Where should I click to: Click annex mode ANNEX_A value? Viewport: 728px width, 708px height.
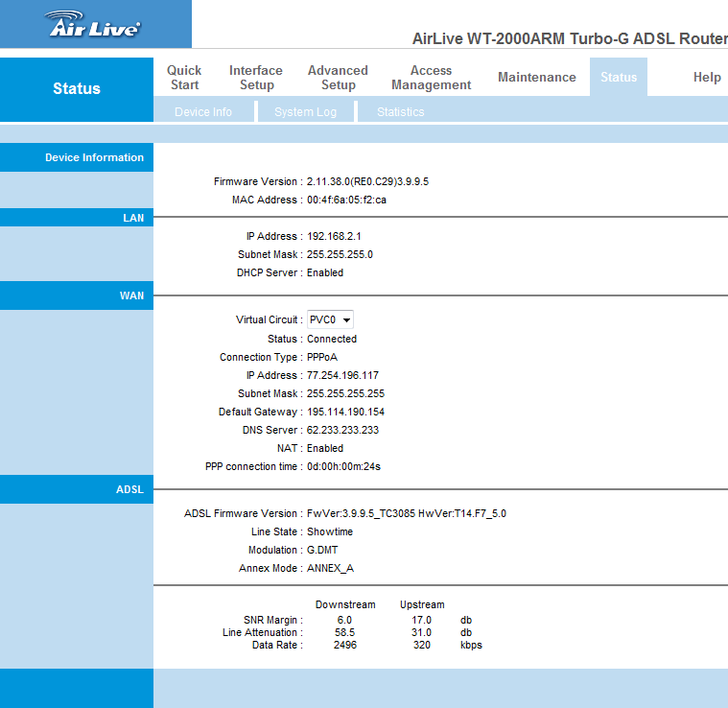pos(330,569)
